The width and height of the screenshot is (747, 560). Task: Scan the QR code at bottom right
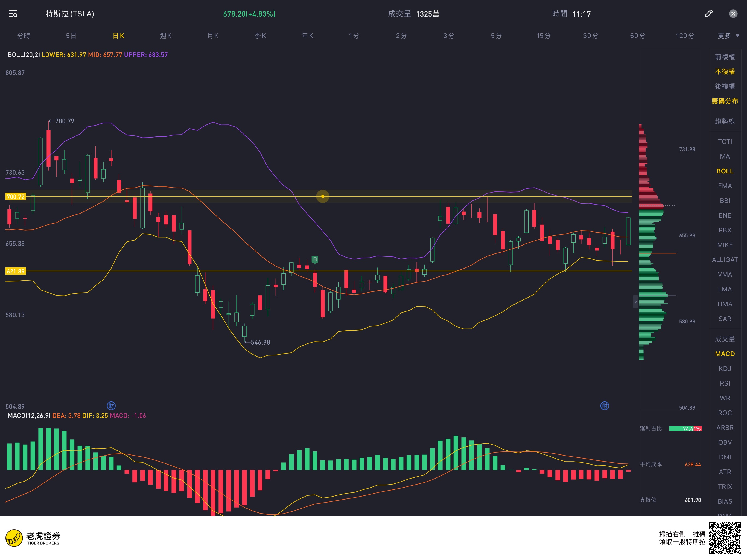(x=725, y=538)
